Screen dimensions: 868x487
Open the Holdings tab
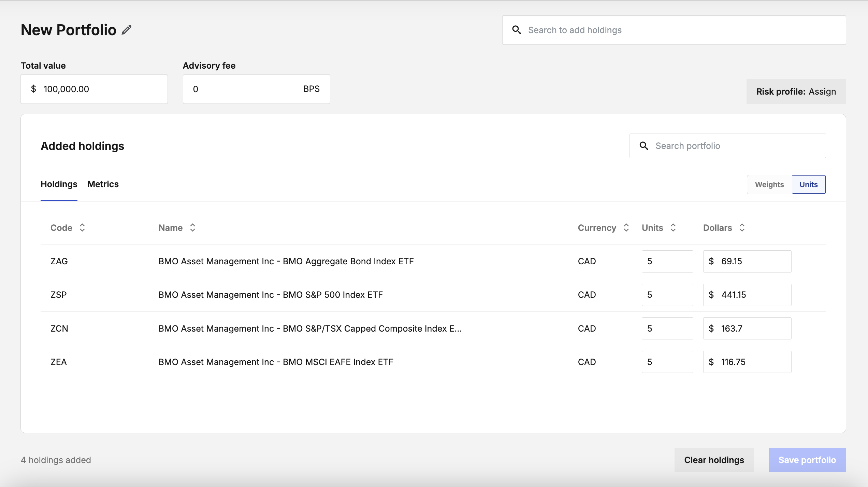point(59,184)
